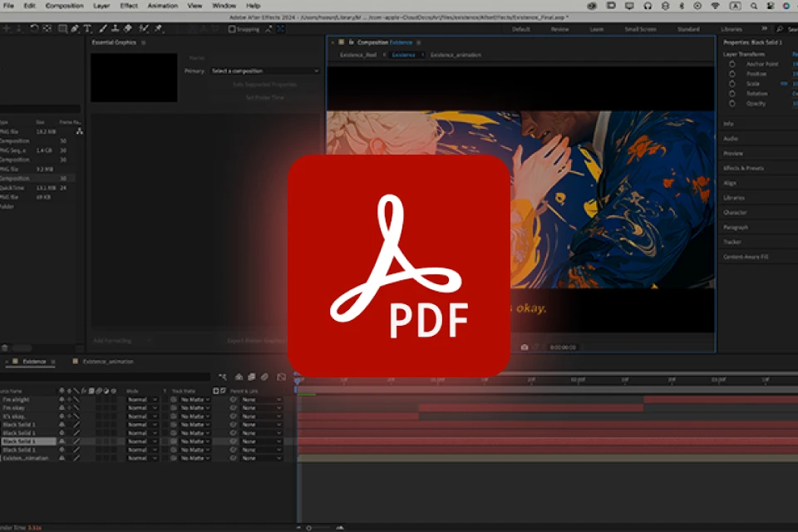Select the Type tool
798x532 pixels.
click(87, 28)
